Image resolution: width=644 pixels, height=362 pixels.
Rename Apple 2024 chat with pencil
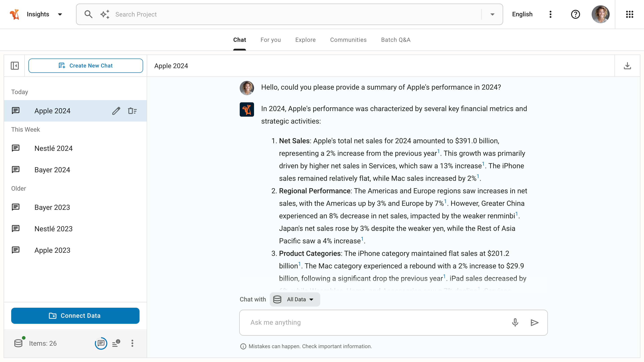(x=116, y=111)
